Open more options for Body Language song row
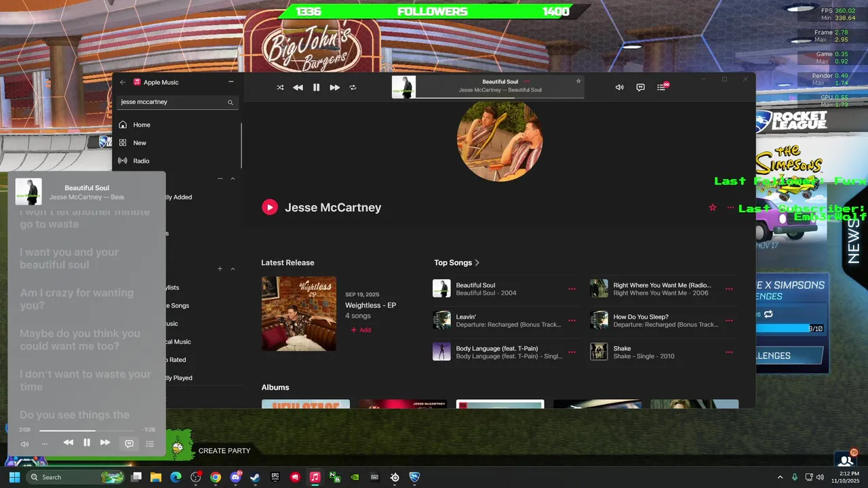Image resolution: width=868 pixels, height=488 pixels. (x=572, y=352)
